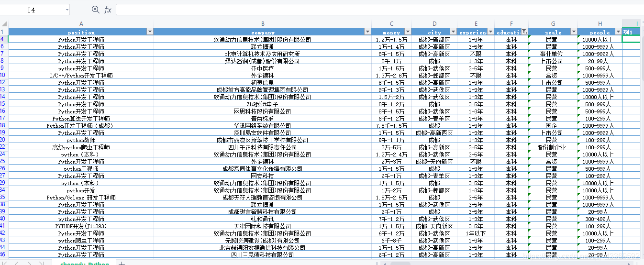Open the money column filter dropdown
644x265 pixels.
click(x=408, y=32)
